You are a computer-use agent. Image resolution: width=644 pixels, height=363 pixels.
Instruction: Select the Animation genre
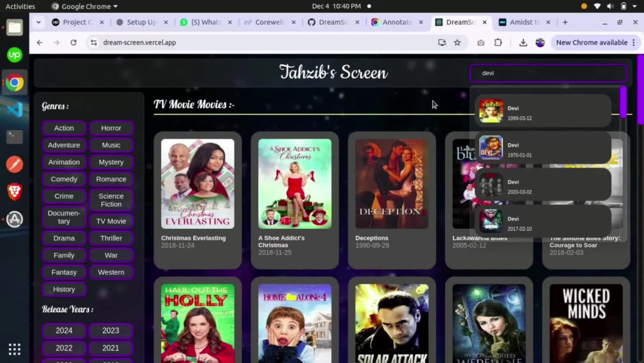tap(64, 162)
